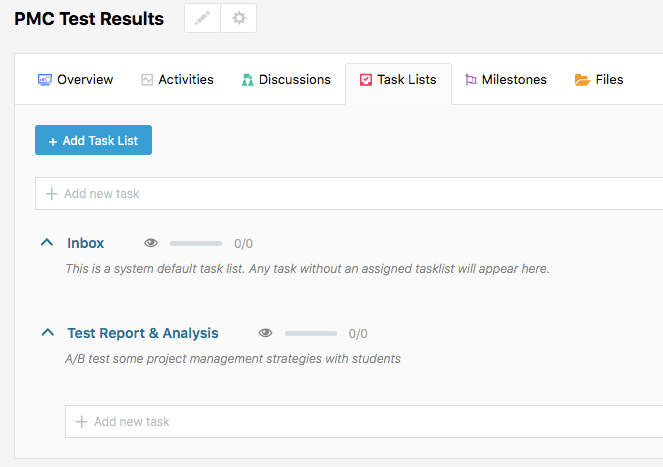Viewport: 663px width, 467px height.
Task: Click the Activities chart icon
Action: pyautogui.click(x=147, y=80)
